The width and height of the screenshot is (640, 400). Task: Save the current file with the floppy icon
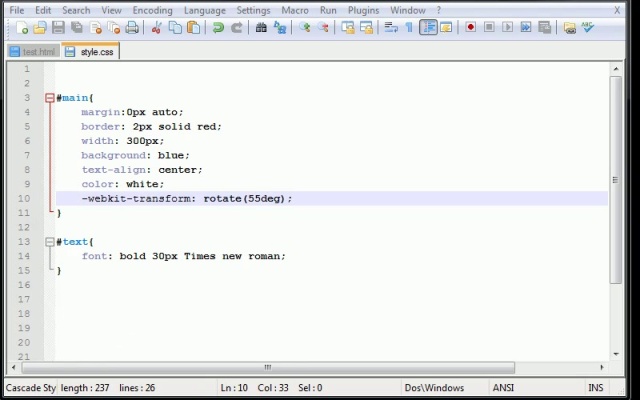pyautogui.click(x=58, y=27)
